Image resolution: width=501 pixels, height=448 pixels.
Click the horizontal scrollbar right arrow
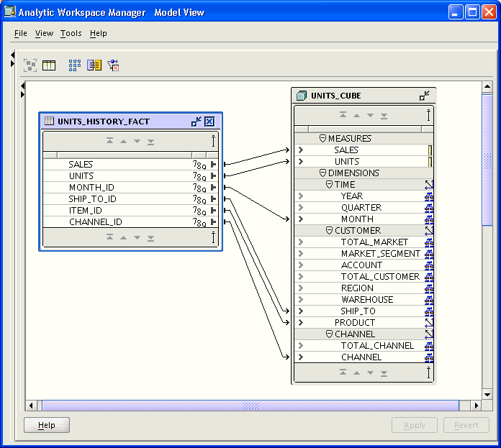pyautogui.click(x=477, y=406)
